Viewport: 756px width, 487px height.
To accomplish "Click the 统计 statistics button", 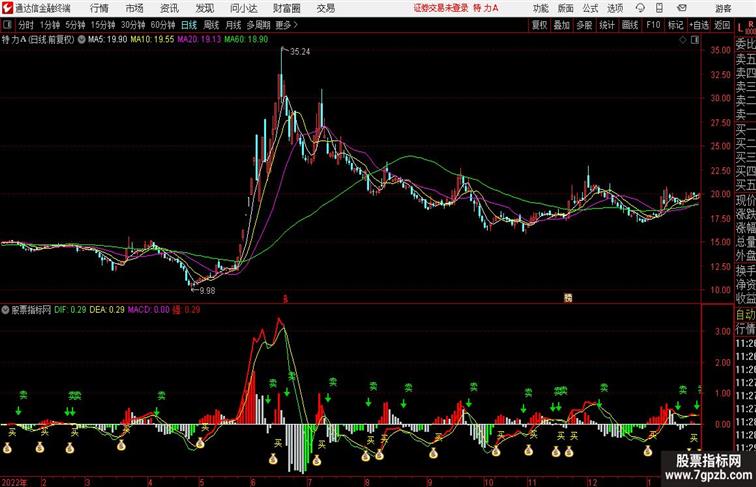I will (607, 25).
